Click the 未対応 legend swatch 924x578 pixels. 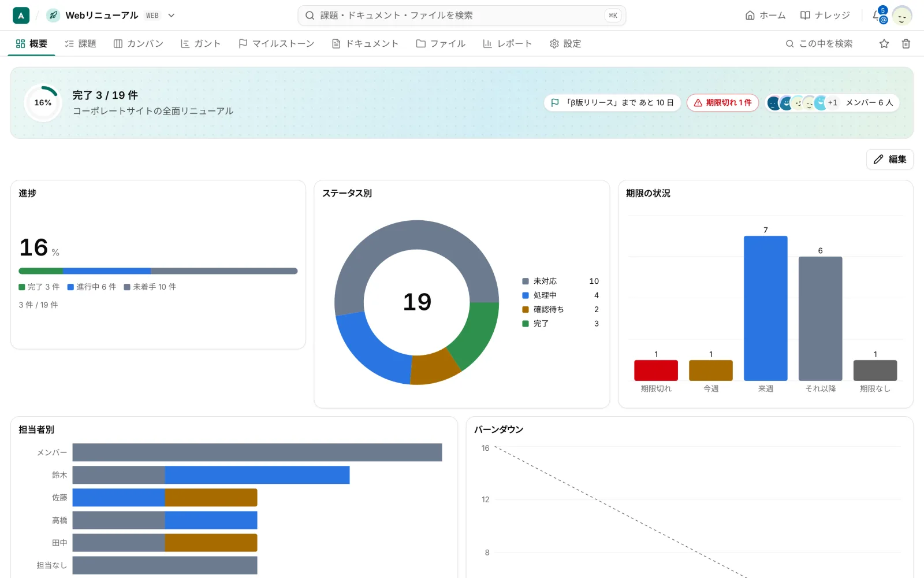526,281
